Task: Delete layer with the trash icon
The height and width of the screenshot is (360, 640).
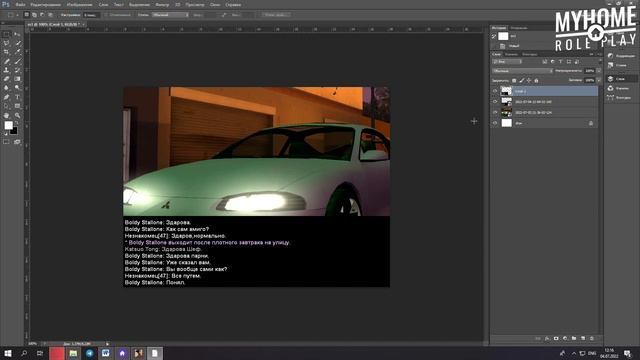Action: tap(591, 338)
